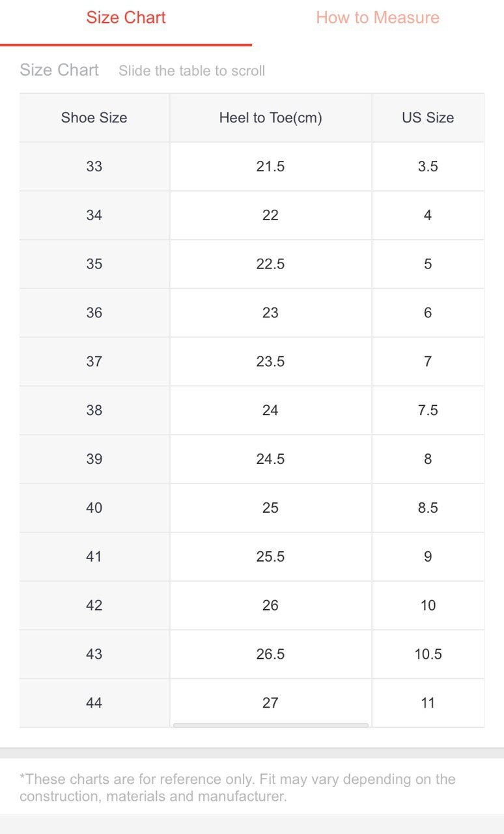This screenshot has width=504, height=834.
Task: Click the 21.5 heel to toe value
Action: click(x=270, y=166)
